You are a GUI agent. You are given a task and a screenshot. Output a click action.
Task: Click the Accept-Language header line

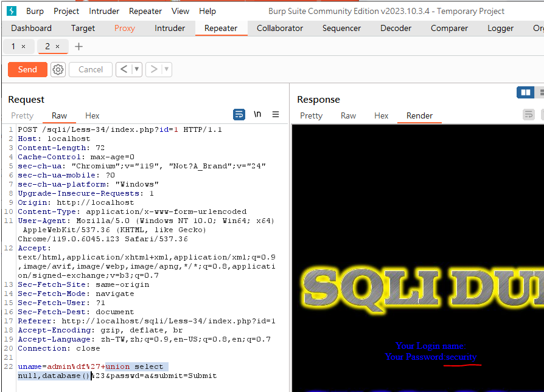click(144, 339)
